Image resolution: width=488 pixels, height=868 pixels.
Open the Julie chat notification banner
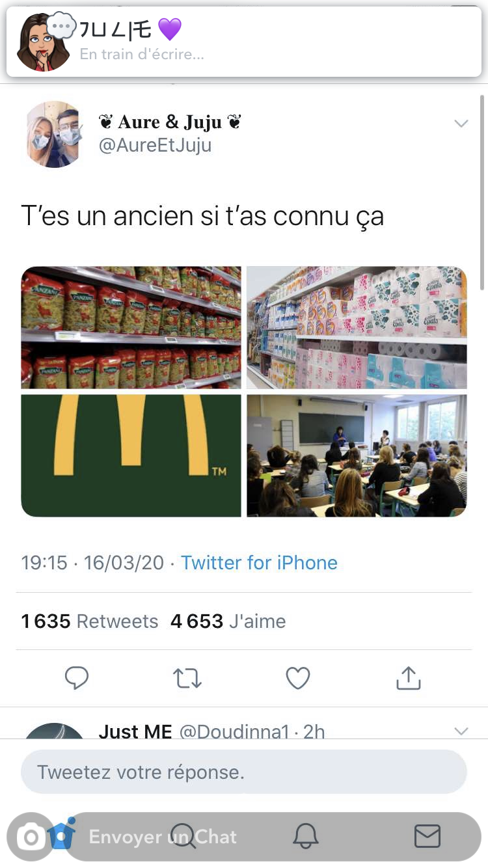244,42
